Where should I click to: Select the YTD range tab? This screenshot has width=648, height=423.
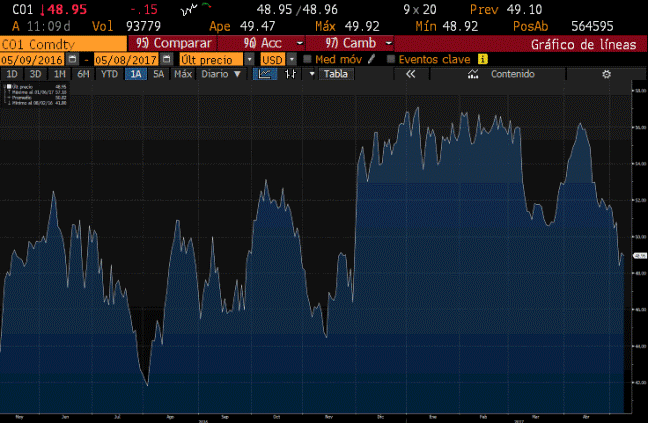pyautogui.click(x=109, y=74)
